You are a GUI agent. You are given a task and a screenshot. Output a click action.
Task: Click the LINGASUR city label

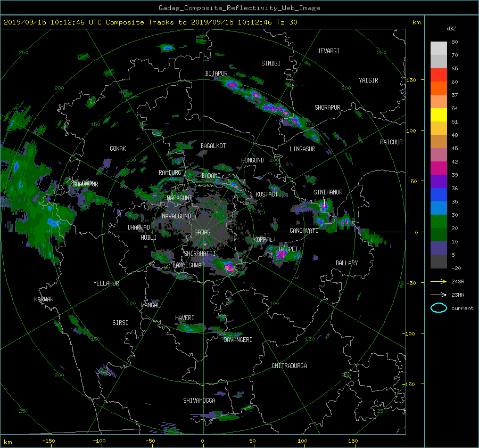coord(302,149)
